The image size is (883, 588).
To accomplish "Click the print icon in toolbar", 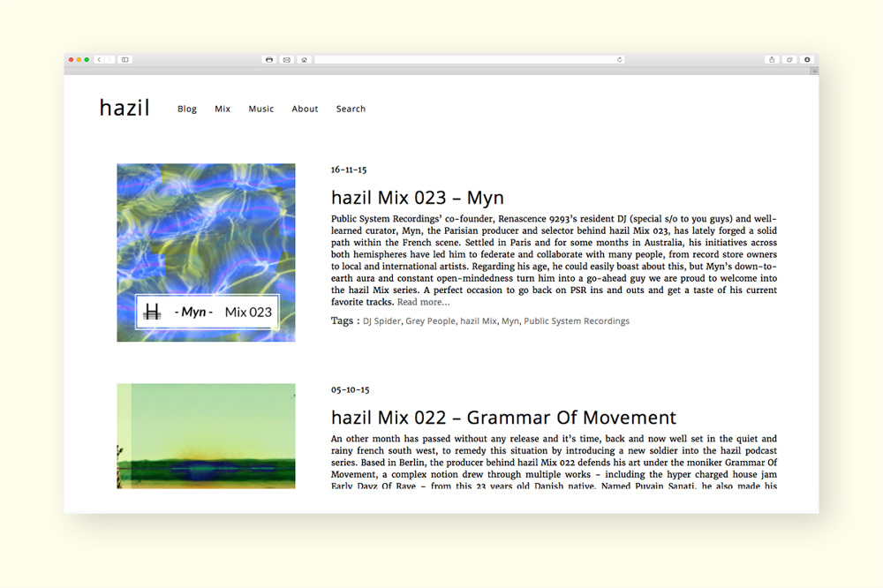I will coord(269,60).
